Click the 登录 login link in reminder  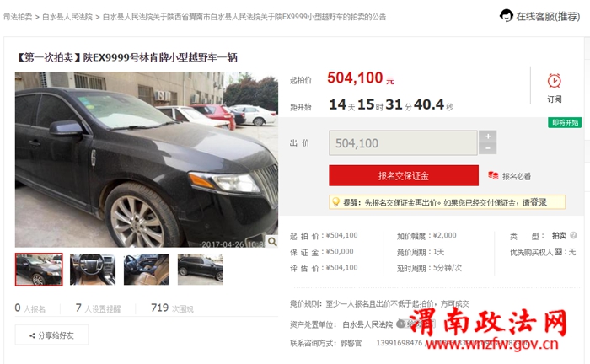point(538,202)
